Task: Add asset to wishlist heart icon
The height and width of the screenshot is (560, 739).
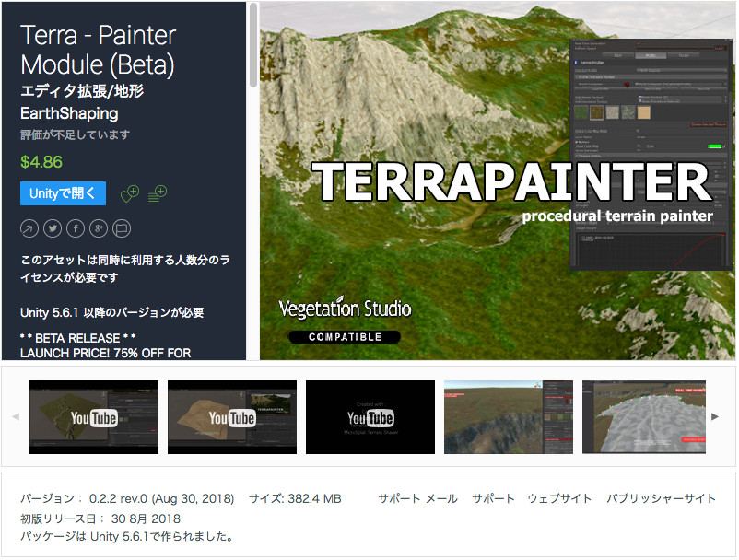Action: [x=130, y=193]
